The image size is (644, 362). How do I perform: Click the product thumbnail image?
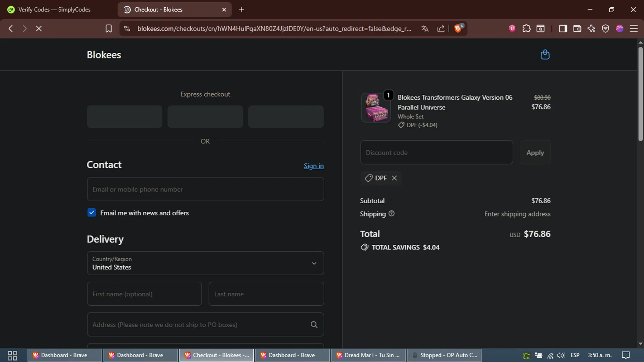(x=376, y=107)
